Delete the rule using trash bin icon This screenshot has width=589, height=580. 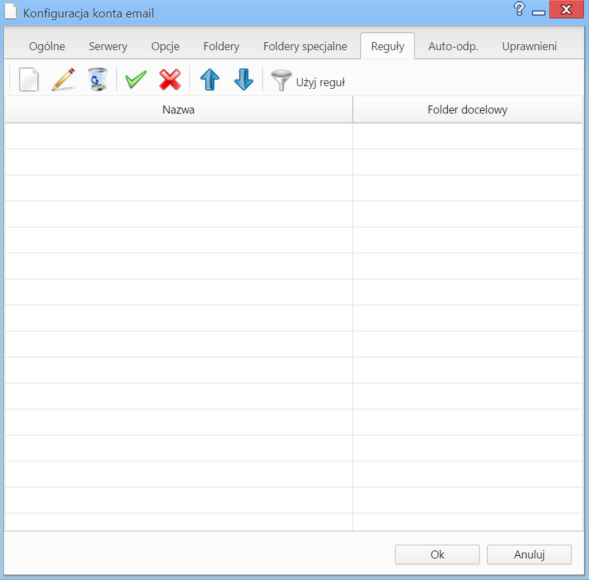point(98,79)
